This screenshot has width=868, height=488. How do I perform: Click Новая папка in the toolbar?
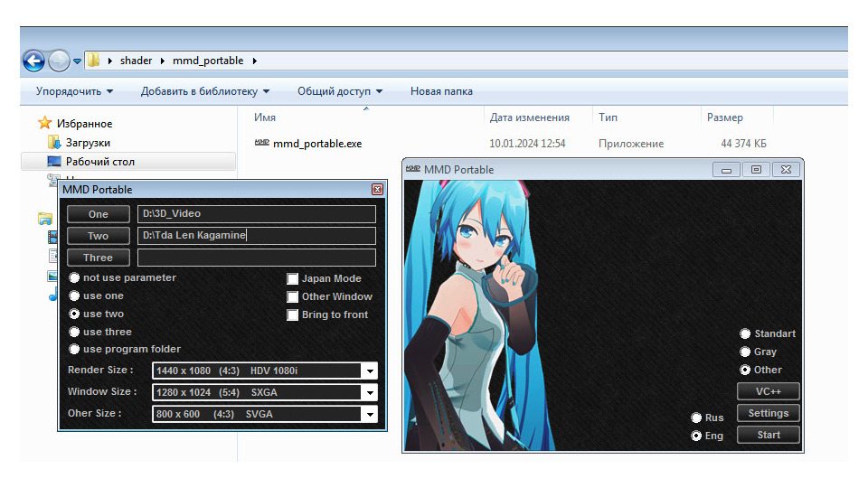pyautogui.click(x=441, y=91)
